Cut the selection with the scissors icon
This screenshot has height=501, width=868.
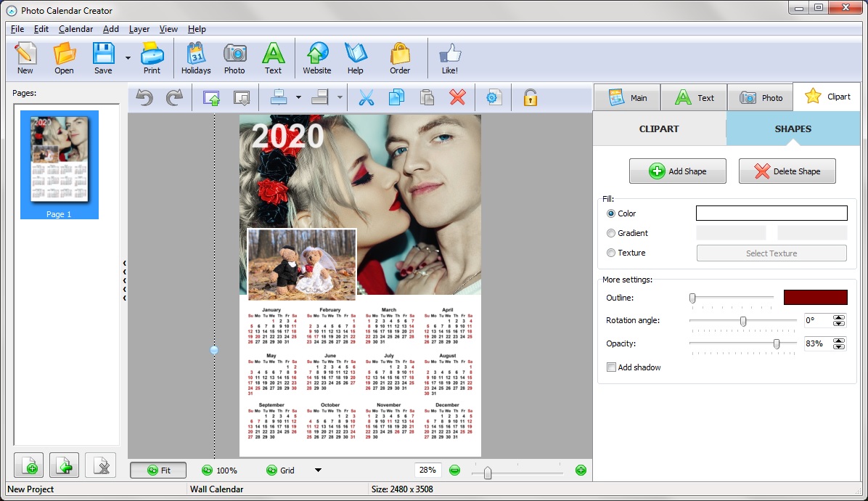point(366,97)
